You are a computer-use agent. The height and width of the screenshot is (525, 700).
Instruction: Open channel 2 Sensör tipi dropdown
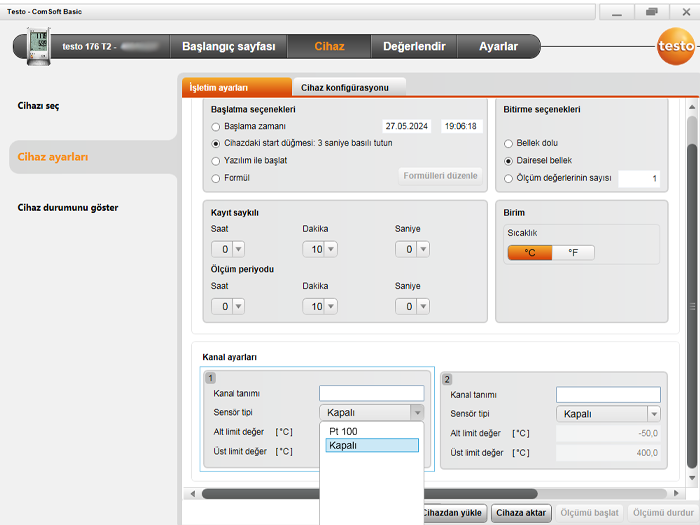point(653,413)
